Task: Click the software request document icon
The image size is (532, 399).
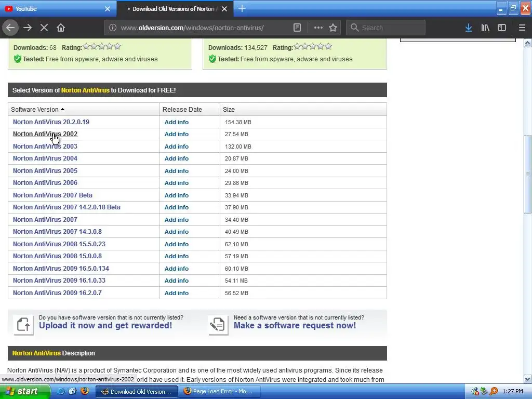Action: pos(218,325)
